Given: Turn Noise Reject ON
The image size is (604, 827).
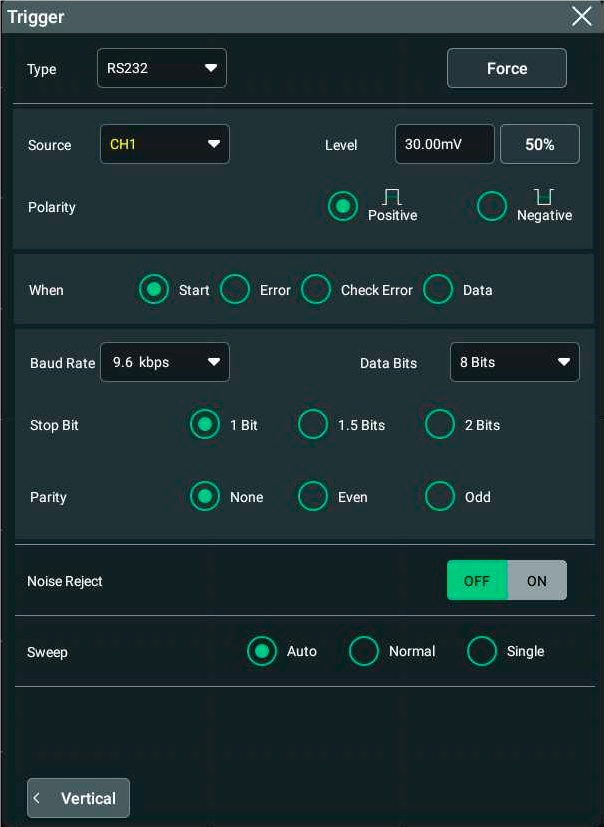Looking at the screenshot, I should point(537,581).
